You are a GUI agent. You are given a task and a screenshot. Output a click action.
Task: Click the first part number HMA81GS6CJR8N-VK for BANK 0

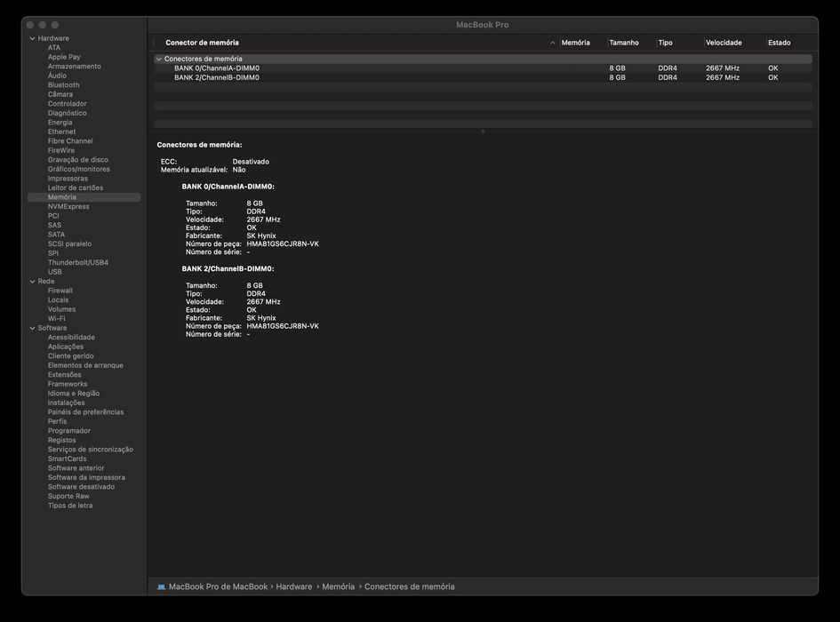(x=283, y=243)
